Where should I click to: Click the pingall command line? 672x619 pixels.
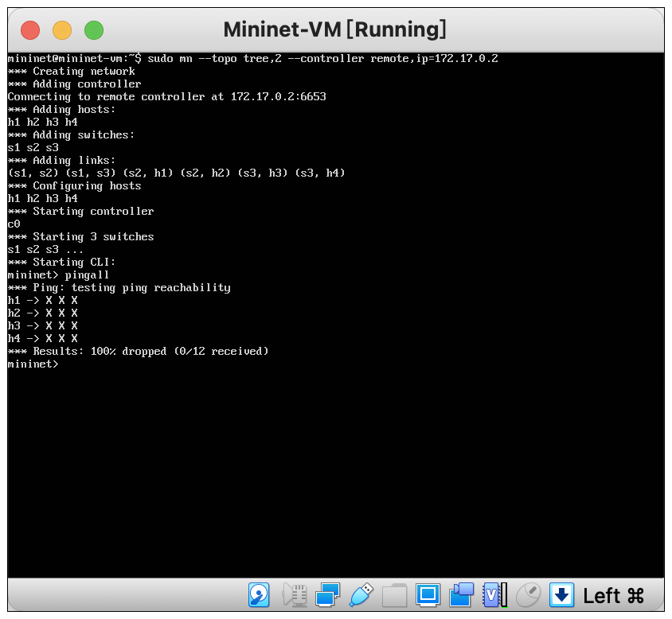[58, 274]
